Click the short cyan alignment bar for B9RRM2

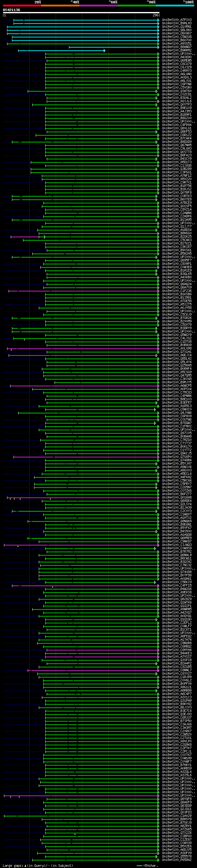click(x=62, y=50)
